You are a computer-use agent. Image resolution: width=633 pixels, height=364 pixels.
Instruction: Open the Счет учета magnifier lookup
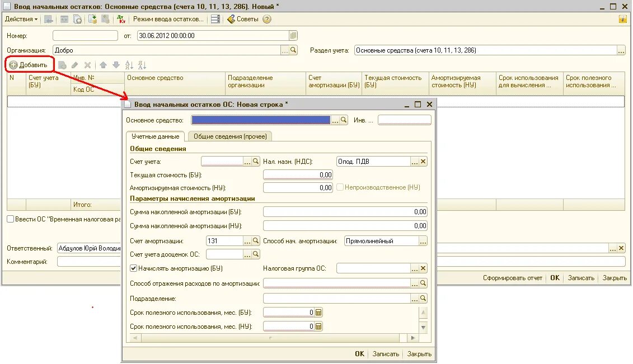pos(256,162)
